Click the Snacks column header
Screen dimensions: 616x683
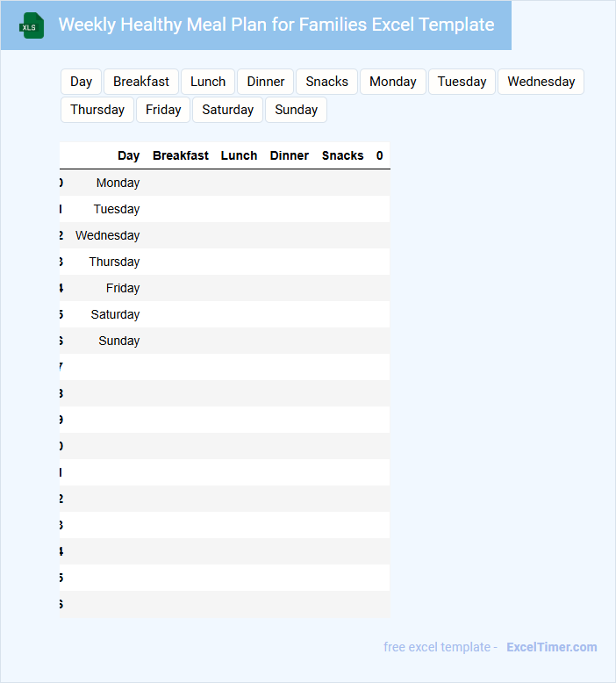point(342,155)
